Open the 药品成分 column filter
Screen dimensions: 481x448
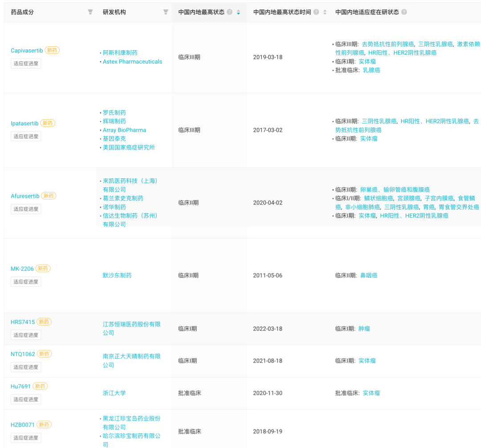tap(90, 12)
